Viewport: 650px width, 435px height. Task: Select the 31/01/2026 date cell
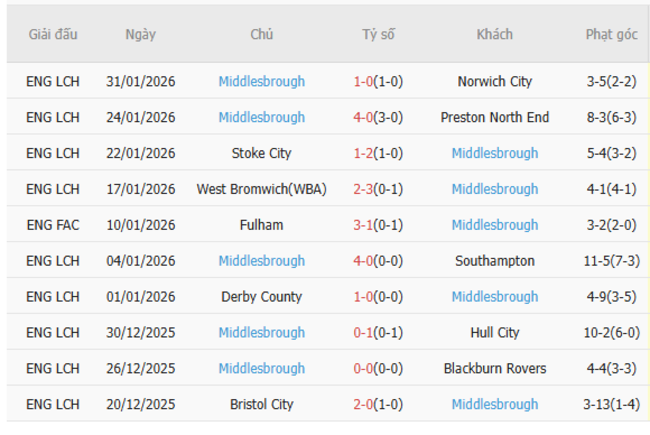[x=140, y=82]
